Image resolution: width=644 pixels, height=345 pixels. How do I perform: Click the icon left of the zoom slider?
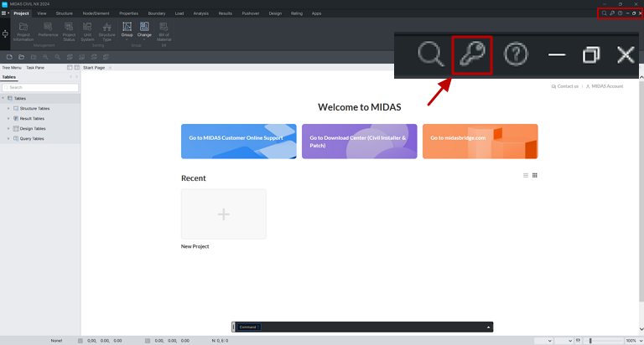pos(579,341)
